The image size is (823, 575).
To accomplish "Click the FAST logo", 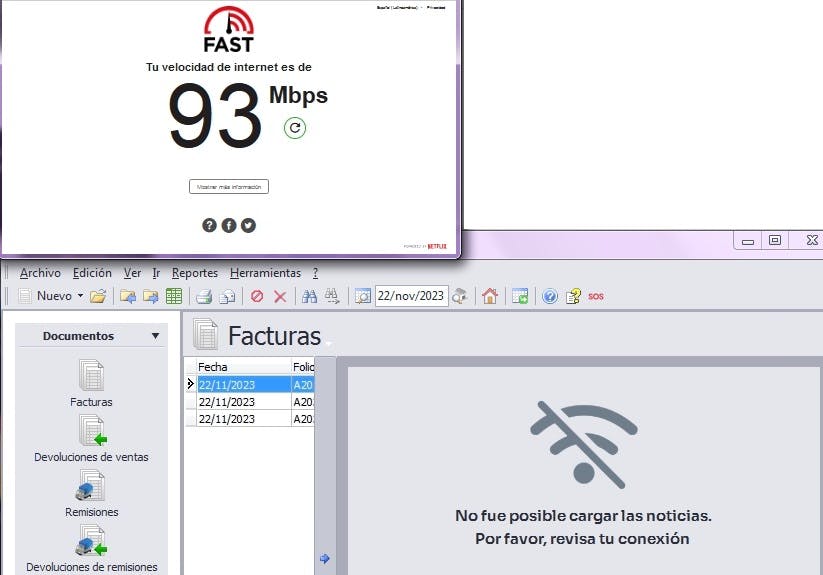I will [x=229, y=29].
